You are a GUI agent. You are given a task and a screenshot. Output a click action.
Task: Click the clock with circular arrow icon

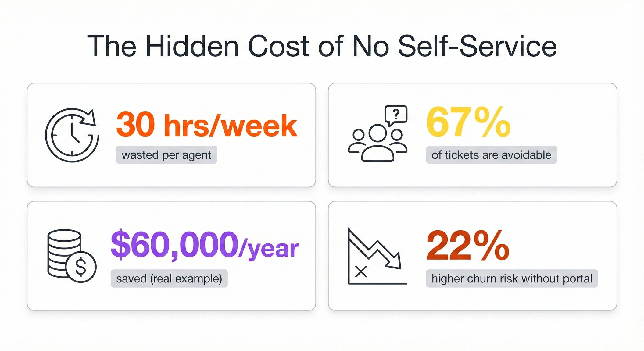click(x=72, y=135)
